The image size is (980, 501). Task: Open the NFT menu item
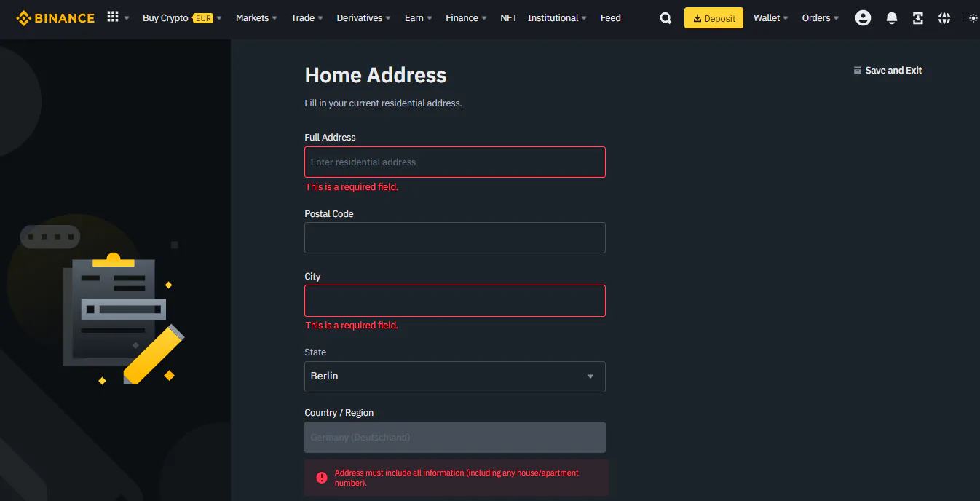[x=509, y=18]
